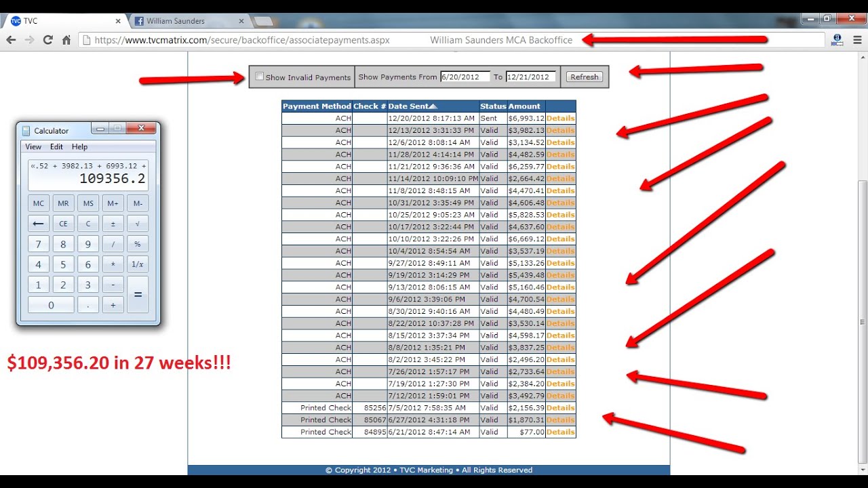Click Calculator equals button

138,295
